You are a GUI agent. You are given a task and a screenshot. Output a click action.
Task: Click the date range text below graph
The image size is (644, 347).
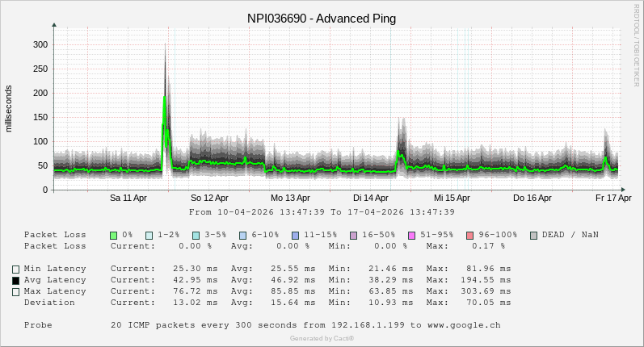coord(322,212)
